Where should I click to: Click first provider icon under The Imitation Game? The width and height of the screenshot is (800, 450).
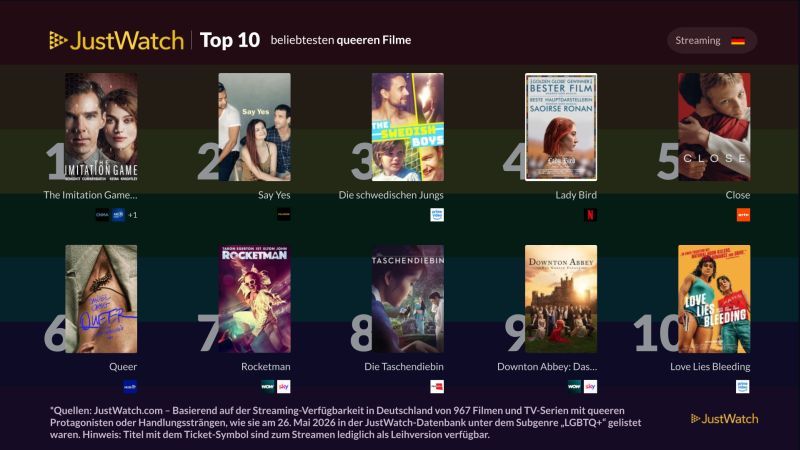pos(103,215)
